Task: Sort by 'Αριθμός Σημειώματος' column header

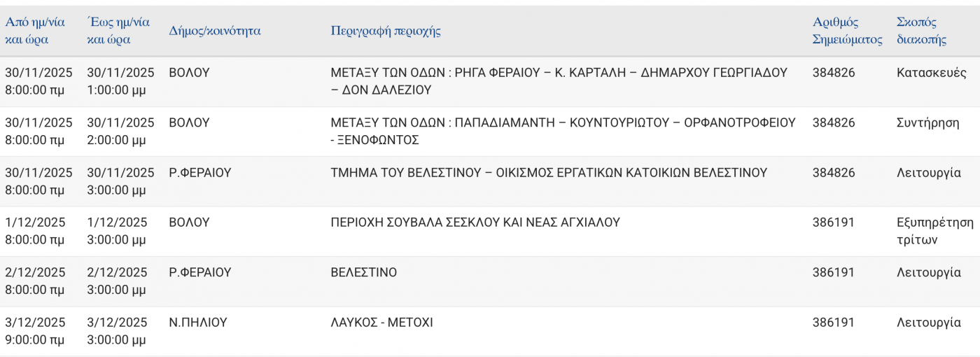Action: [x=847, y=31]
